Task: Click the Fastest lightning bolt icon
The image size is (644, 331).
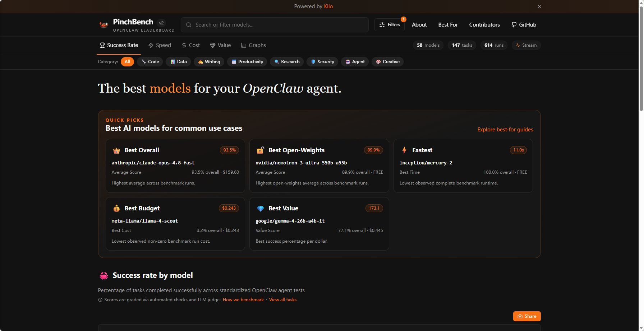Action: [x=404, y=150]
